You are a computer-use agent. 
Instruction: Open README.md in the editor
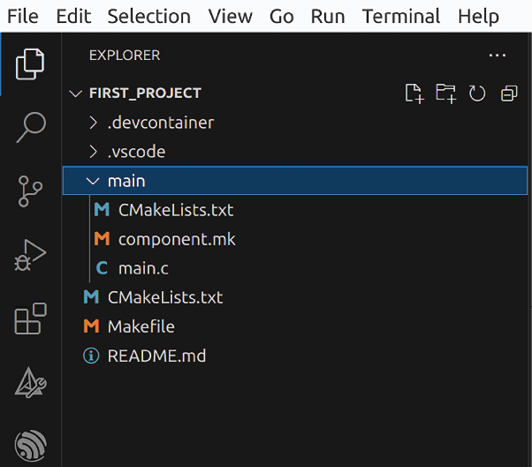click(x=157, y=356)
